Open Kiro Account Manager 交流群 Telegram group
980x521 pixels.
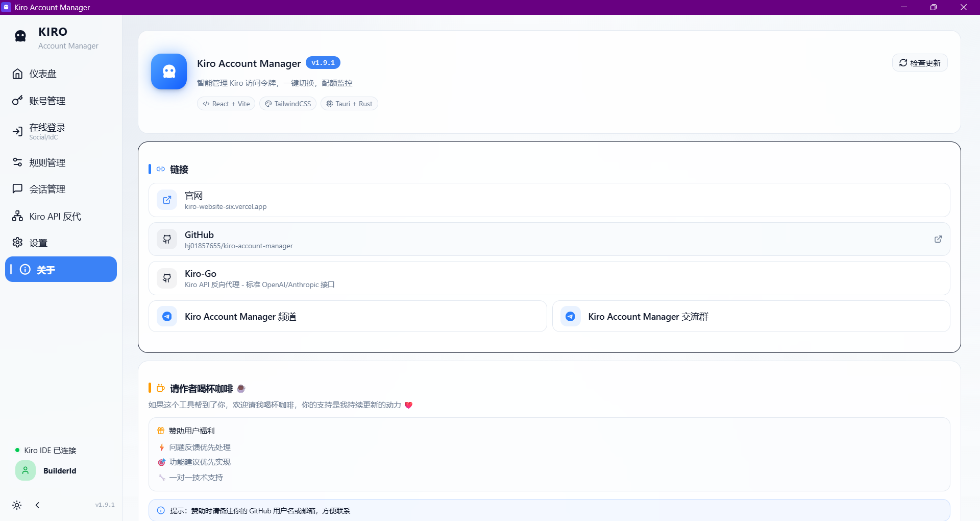(x=751, y=317)
